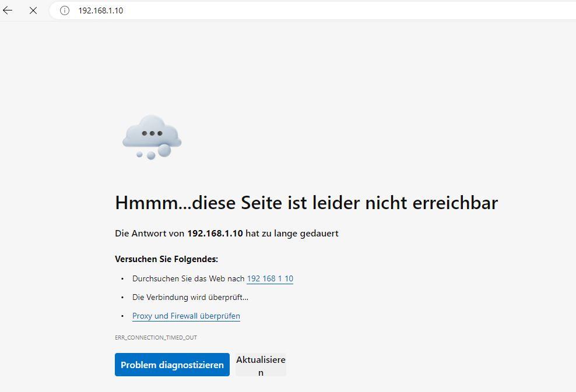Click the bold 192.168.1.10 in the error message
Image resolution: width=576 pixels, height=392 pixels.
click(x=215, y=234)
